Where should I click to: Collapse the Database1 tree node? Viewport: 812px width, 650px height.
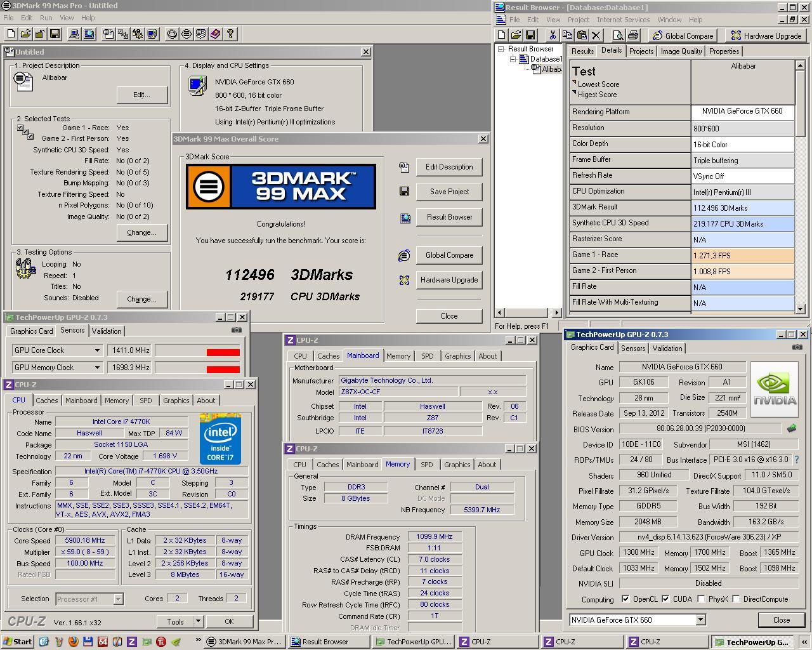pos(513,59)
